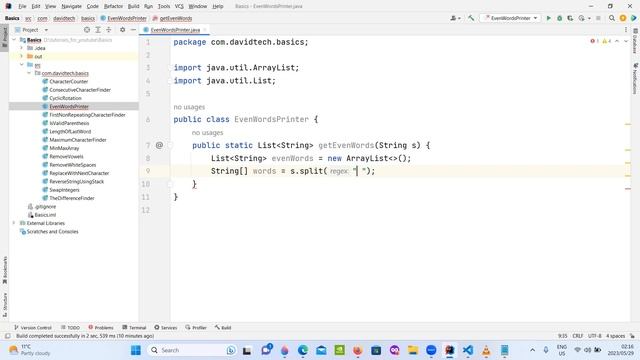Open Windows Start menu
The height and width of the screenshot is (360, 640).
136,350
